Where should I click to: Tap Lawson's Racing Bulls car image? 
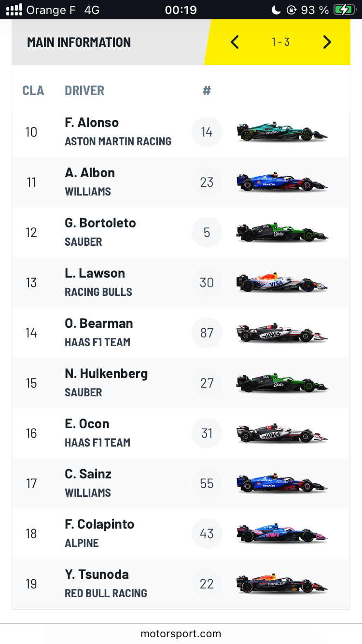pyautogui.click(x=282, y=282)
